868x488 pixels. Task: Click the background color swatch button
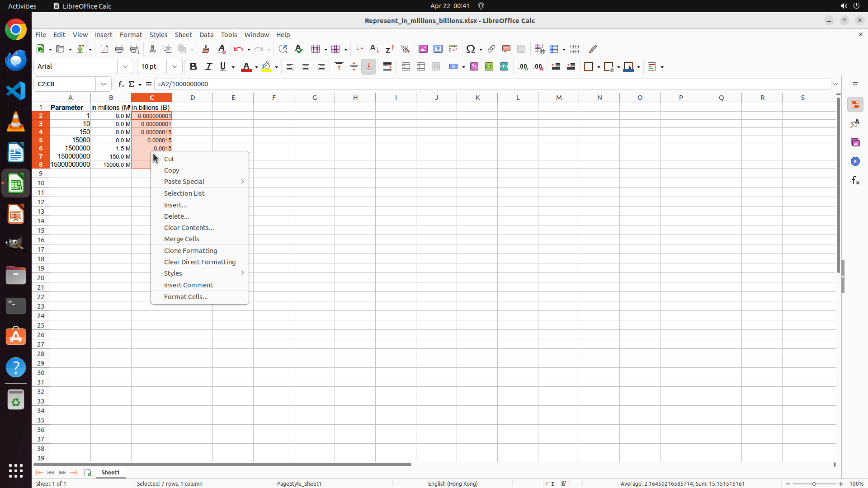266,67
